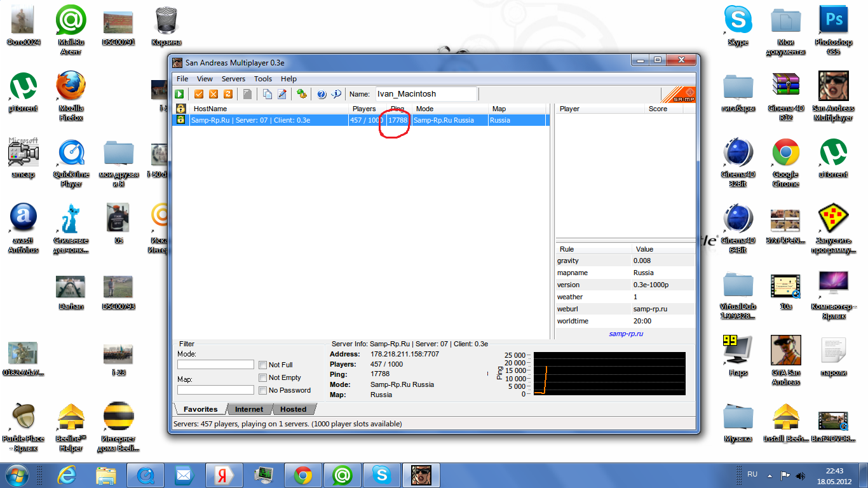Image resolution: width=868 pixels, height=488 pixels.
Task: Enable the Not Full filter checkbox
Action: pos(262,365)
